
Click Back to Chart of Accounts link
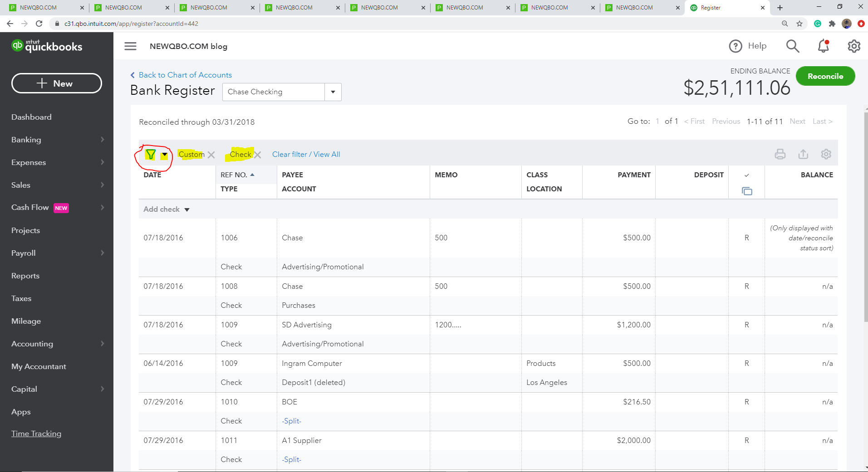pyautogui.click(x=185, y=75)
